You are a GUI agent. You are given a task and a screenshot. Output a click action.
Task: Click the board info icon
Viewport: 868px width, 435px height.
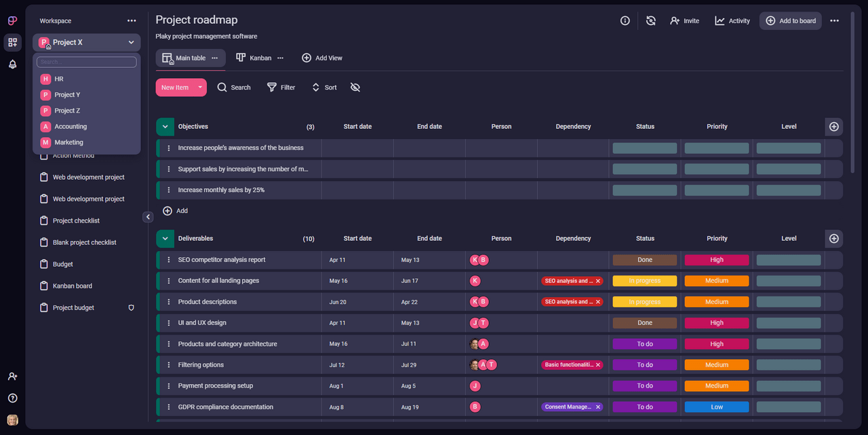[625, 21]
